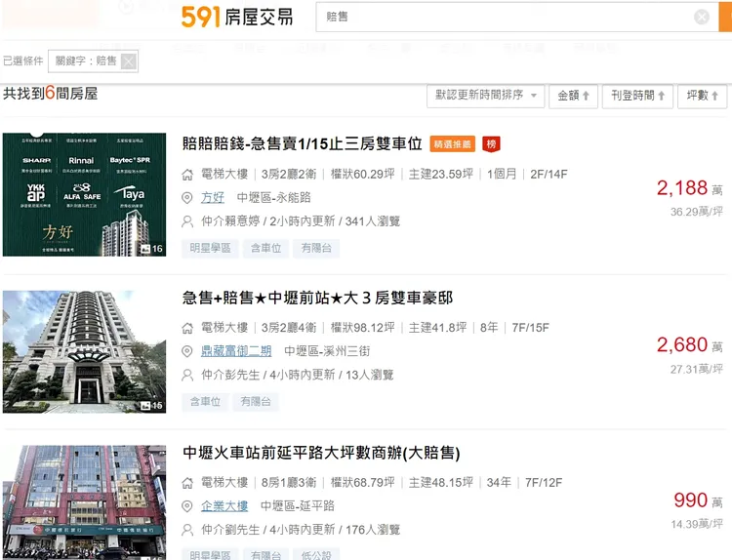Click the 明星學區 tag on first listing

[210, 249]
